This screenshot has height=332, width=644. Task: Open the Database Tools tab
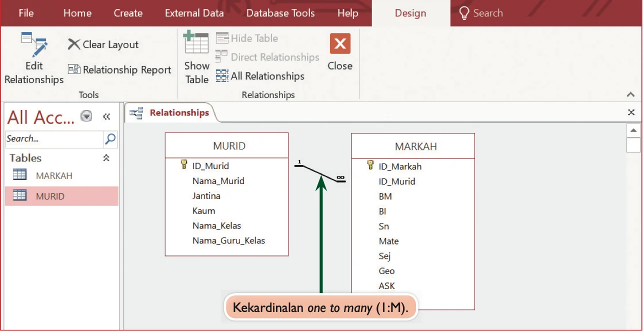coord(280,13)
